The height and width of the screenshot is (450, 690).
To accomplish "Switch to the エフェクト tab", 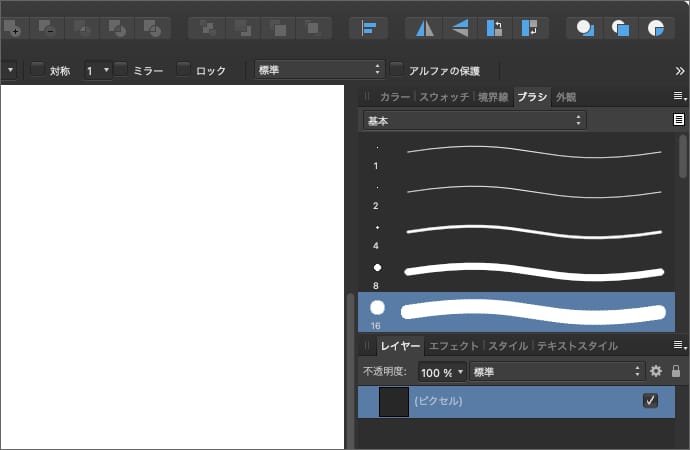I will coord(454,346).
